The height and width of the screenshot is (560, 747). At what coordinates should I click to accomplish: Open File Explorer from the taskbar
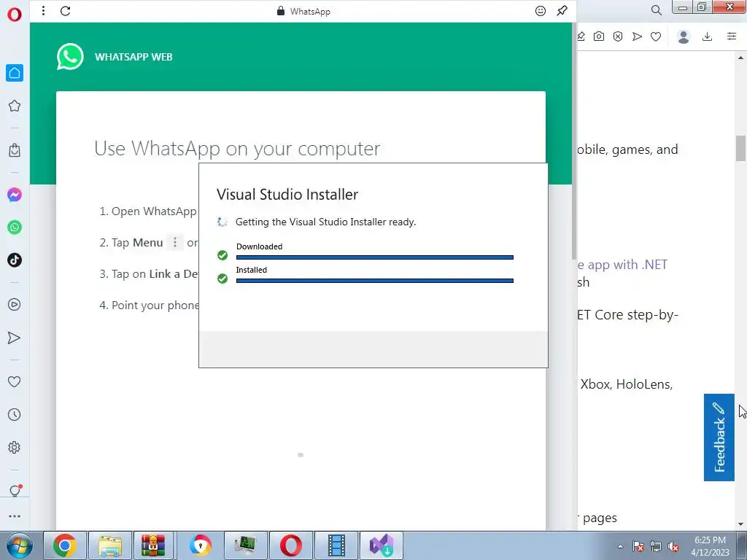pyautogui.click(x=110, y=545)
